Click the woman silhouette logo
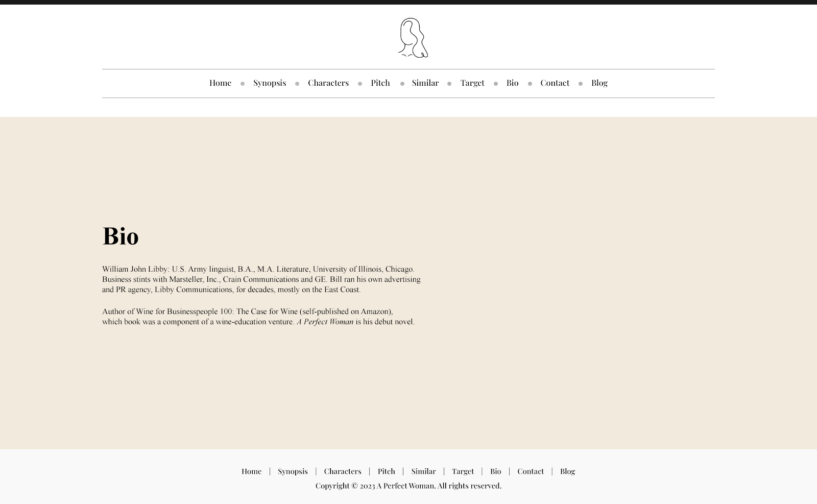The width and height of the screenshot is (817, 504). click(x=413, y=38)
